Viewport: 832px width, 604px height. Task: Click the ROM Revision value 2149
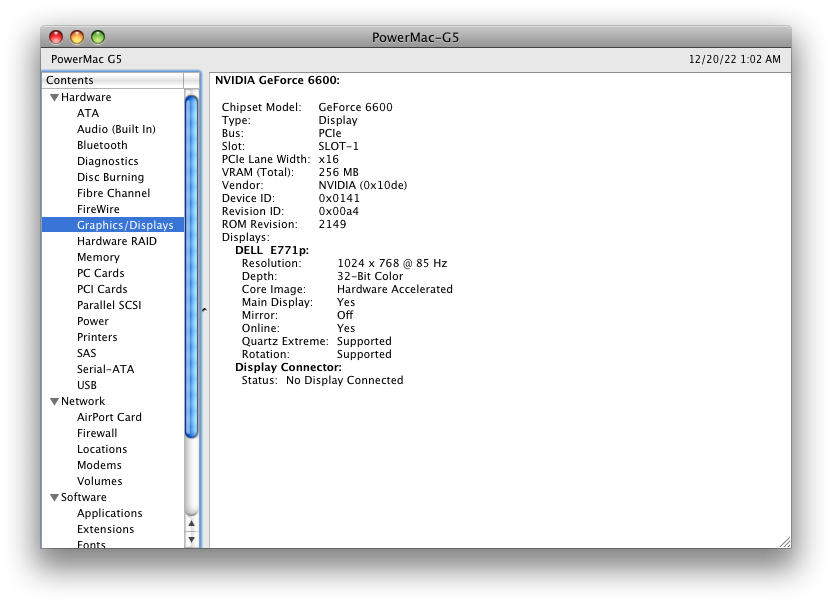[x=332, y=224]
